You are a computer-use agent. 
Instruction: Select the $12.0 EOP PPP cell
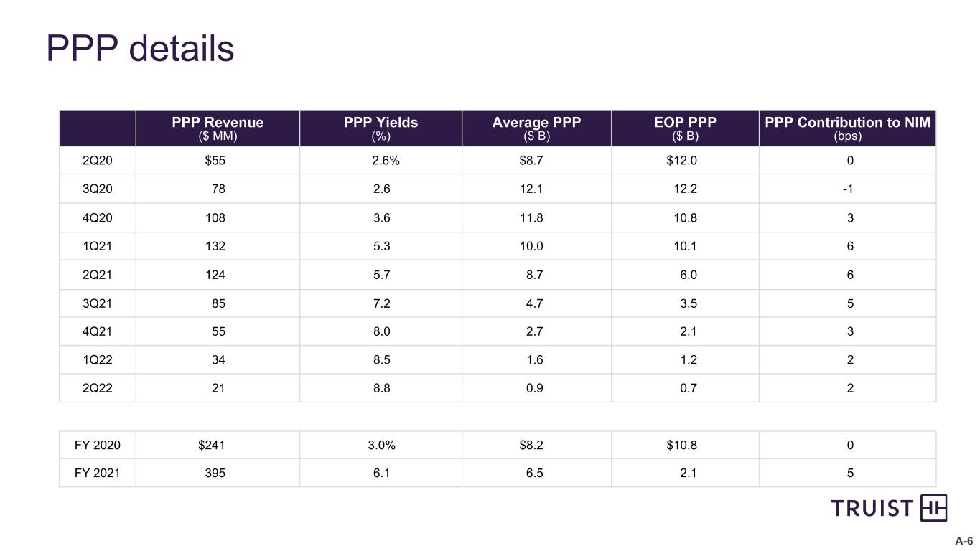pos(681,161)
